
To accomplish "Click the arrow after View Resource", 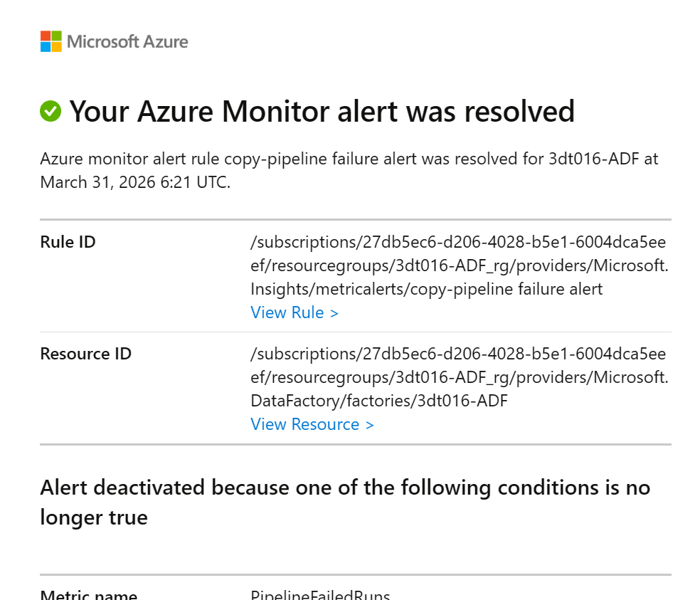I will pyautogui.click(x=369, y=425).
